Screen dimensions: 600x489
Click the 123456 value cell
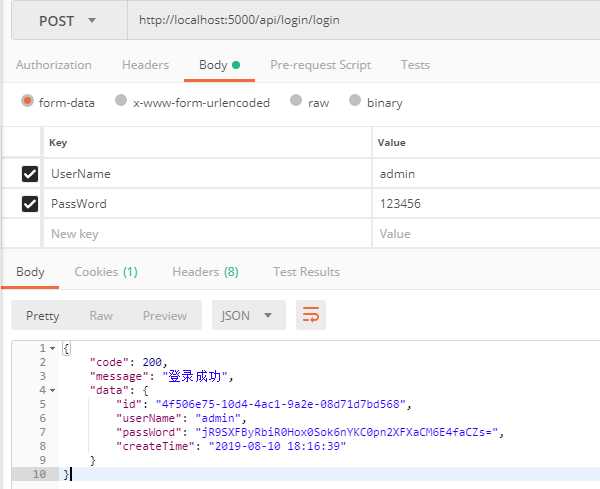point(486,204)
